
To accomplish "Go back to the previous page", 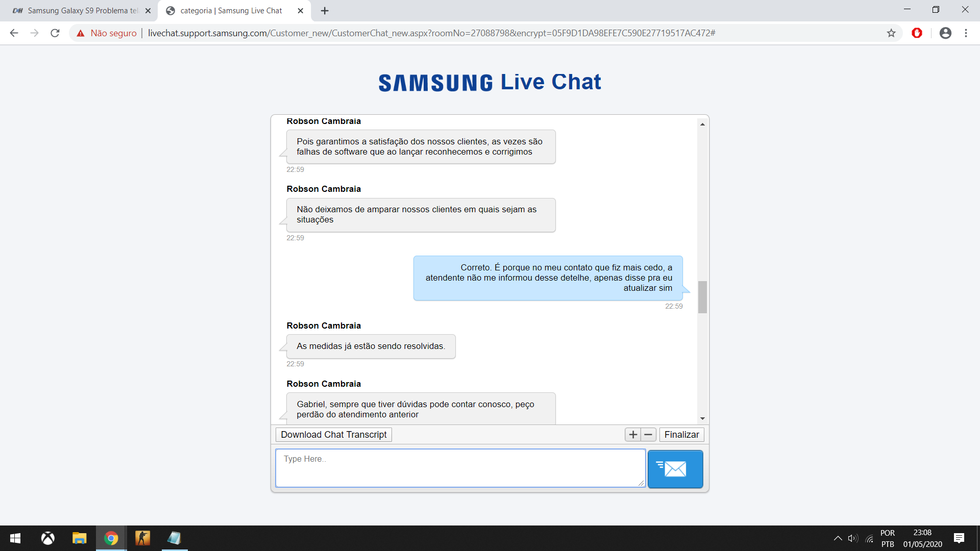I will coord(14,33).
